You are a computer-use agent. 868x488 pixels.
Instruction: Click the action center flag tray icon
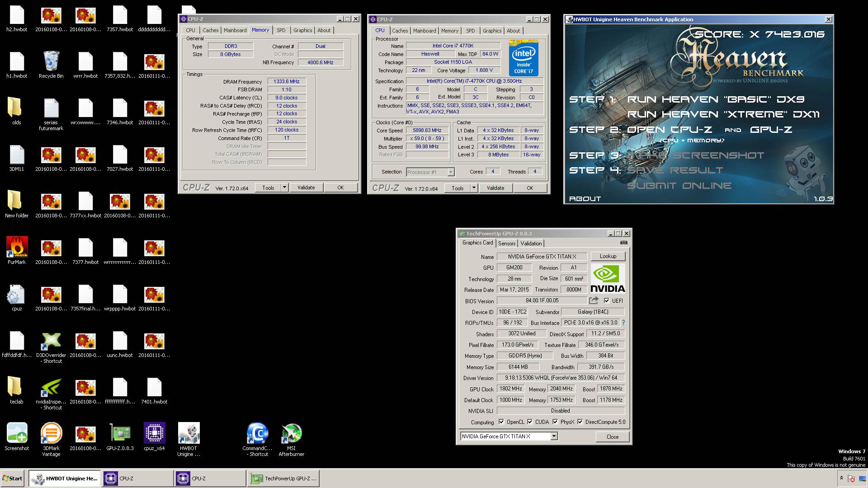[851, 479]
